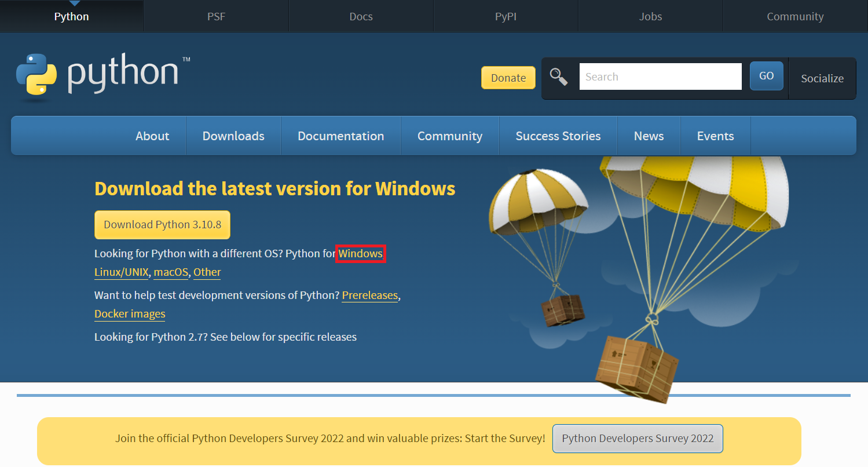Focus the Search input field
This screenshot has width=868, height=467.
tap(660, 76)
